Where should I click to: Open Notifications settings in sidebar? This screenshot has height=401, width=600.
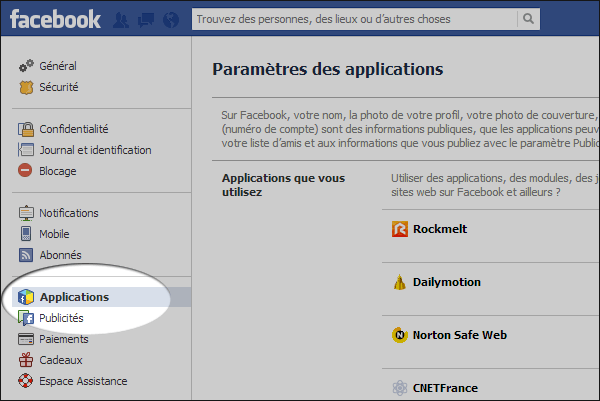click(x=69, y=213)
